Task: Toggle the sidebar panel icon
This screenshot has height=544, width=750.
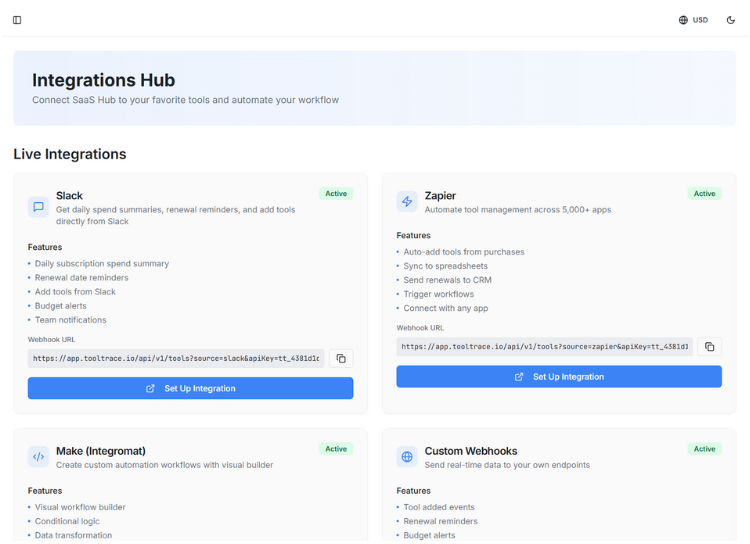Action: point(17,20)
